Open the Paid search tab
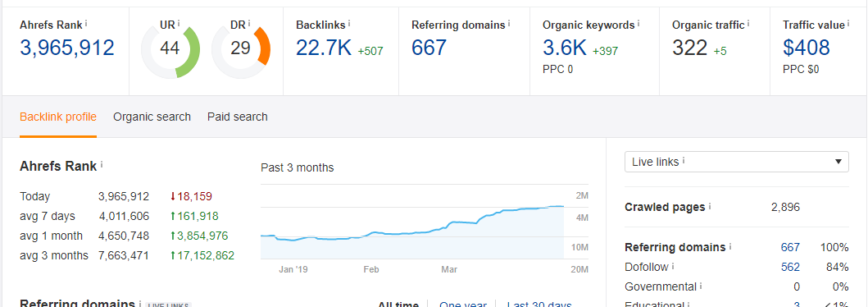The width and height of the screenshot is (868, 307). (238, 117)
